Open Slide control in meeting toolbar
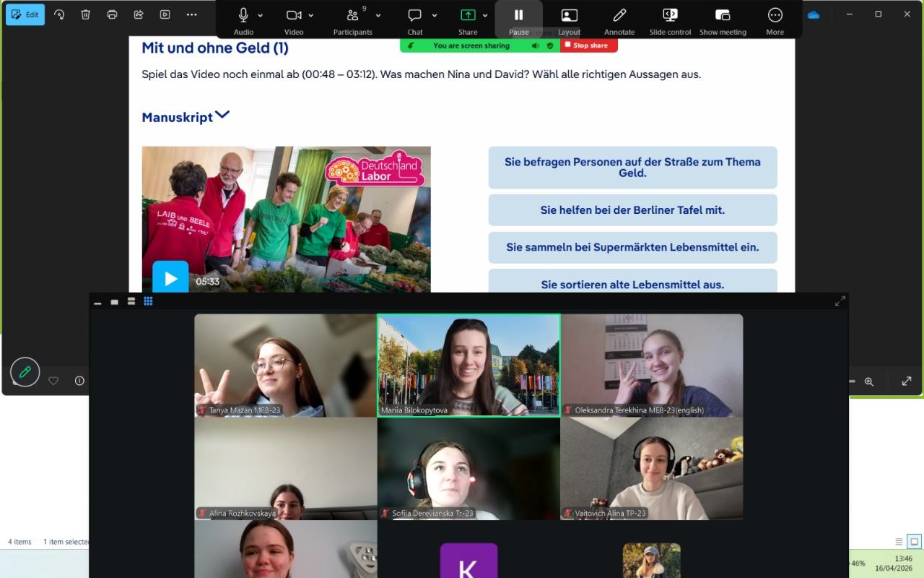The height and width of the screenshot is (578, 924). tap(670, 16)
